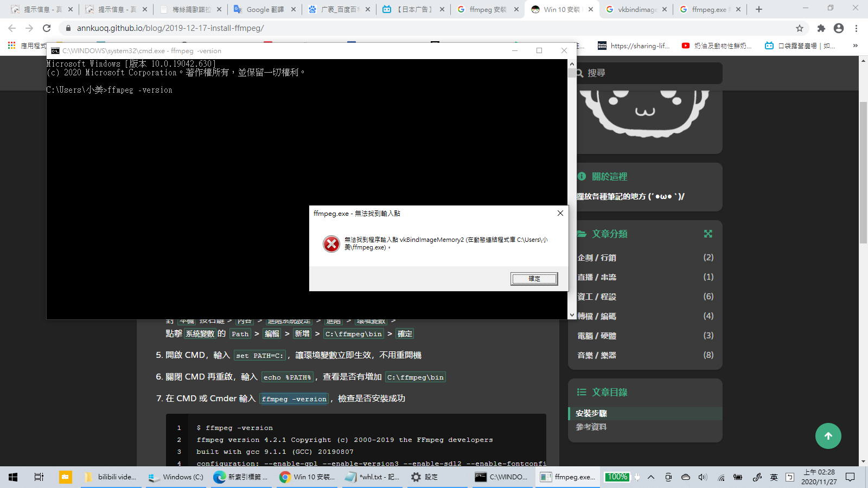Image resolution: width=868 pixels, height=488 pixels.
Task: Switch to the Google 翻譯 tab
Action: pyautogui.click(x=265, y=9)
